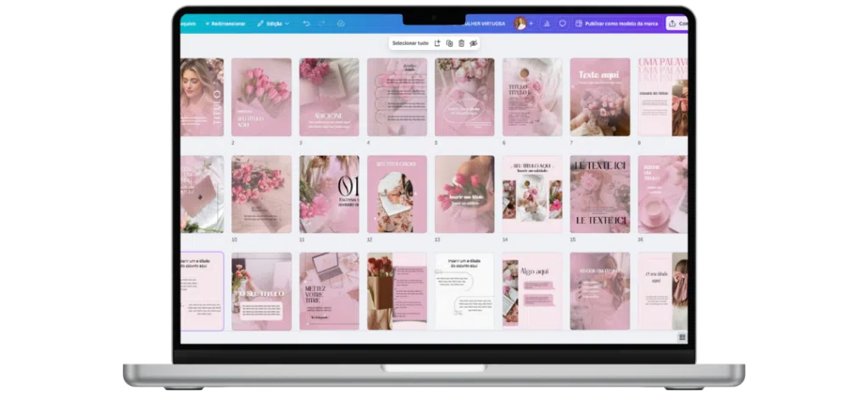Open the thumbnail with roses in paper bag
Screen dimensions: 868x402
[x=397, y=291]
